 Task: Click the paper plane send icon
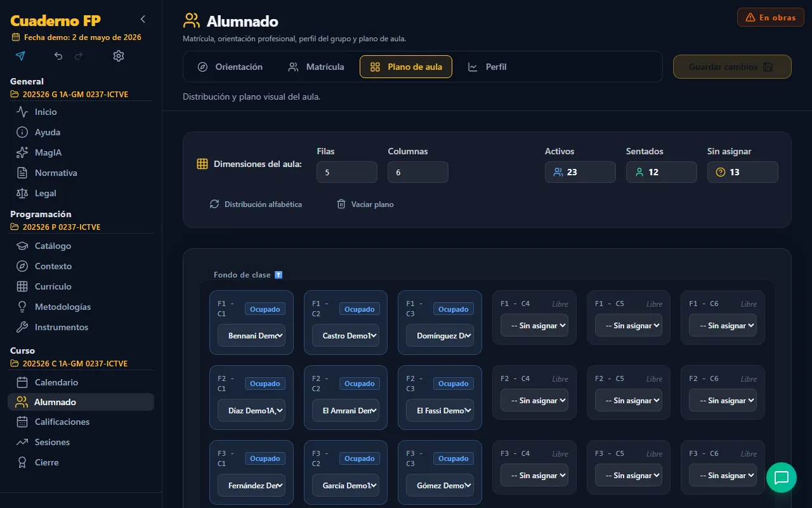coord(20,56)
